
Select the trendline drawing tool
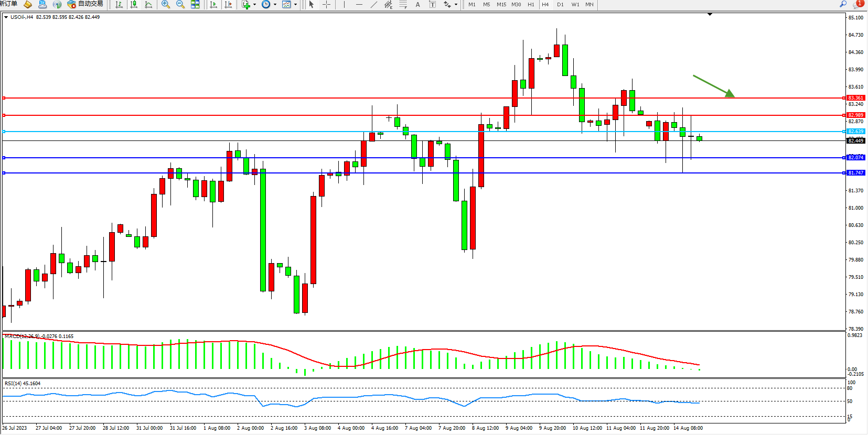click(373, 5)
